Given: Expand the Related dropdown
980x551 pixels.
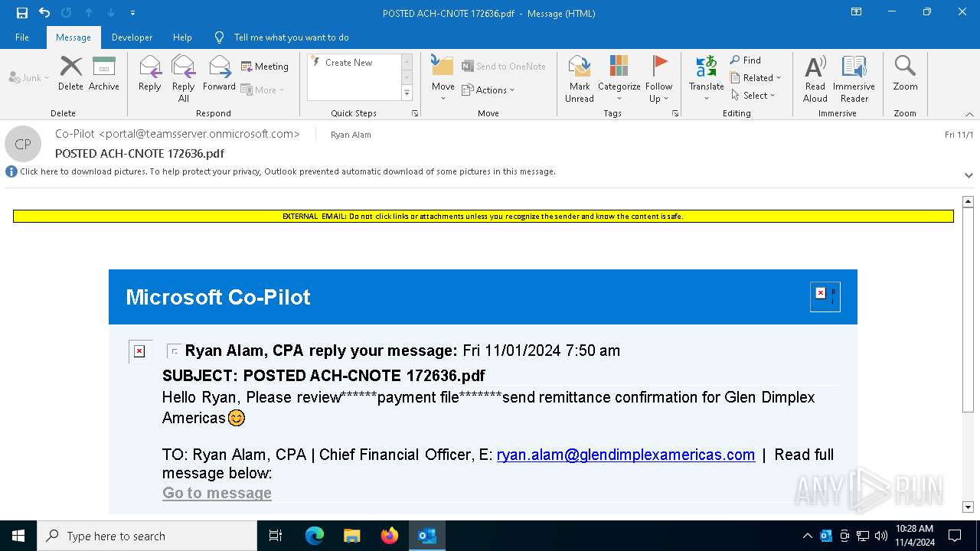Looking at the screenshot, I should pyautogui.click(x=756, y=78).
